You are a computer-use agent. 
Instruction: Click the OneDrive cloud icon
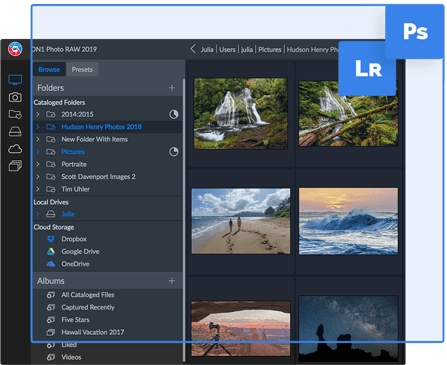[x=51, y=264]
